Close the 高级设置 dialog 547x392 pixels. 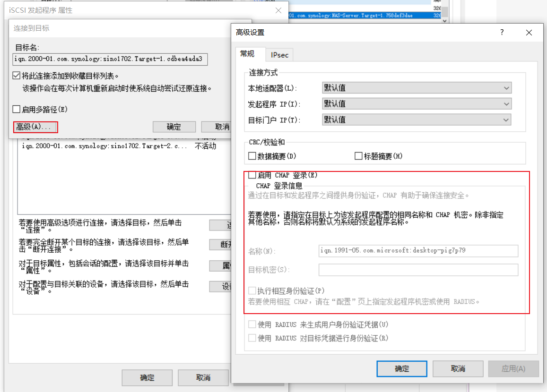coord(529,33)
